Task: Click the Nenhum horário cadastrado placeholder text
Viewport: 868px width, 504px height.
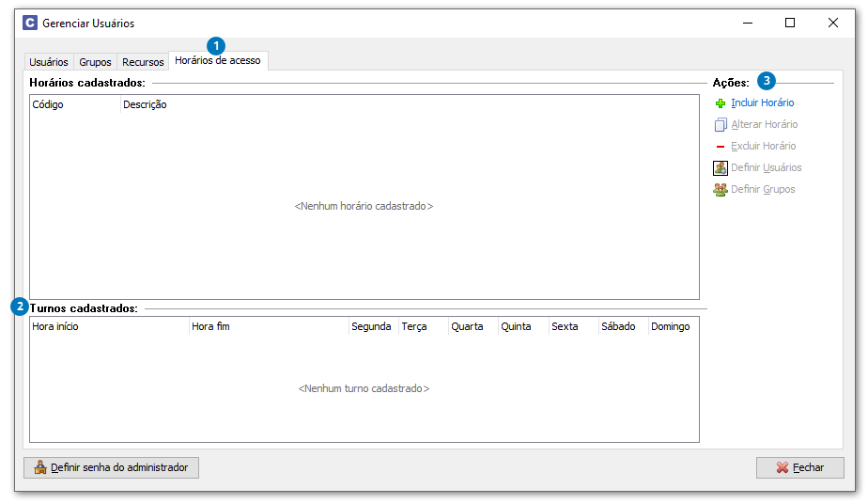Action: click(364, 206)
